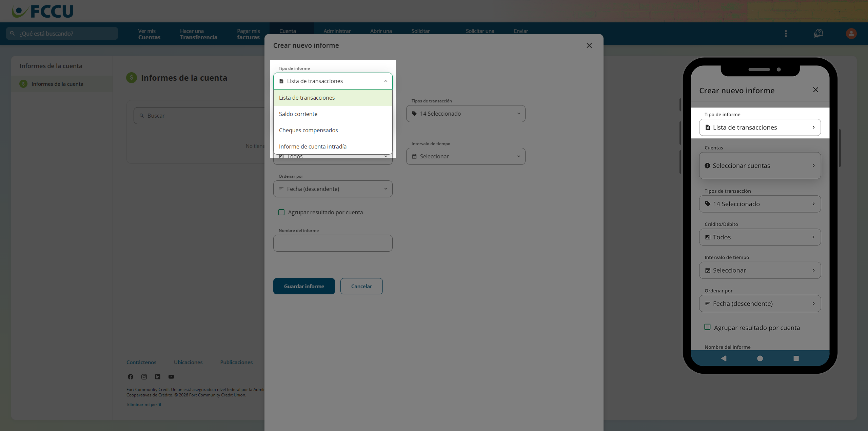Open Intervalo de tiempo Seleccionar on the phone
The height and width of the screenshot is (431, 868).
point(760,270)
